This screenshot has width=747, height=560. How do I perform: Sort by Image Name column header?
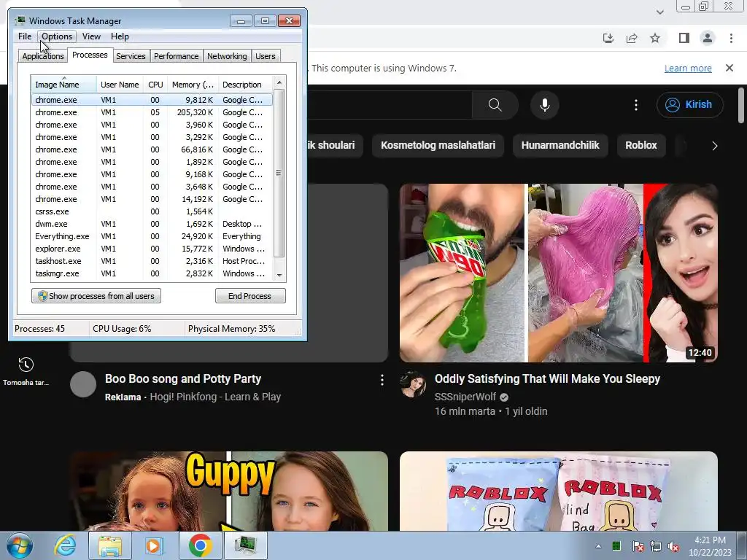(64, 85)
